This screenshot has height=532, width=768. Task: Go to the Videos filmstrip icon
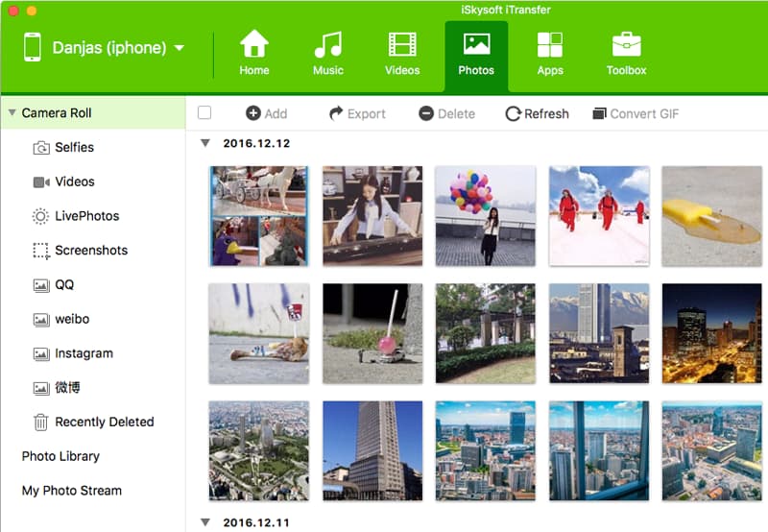pos(402,45)
